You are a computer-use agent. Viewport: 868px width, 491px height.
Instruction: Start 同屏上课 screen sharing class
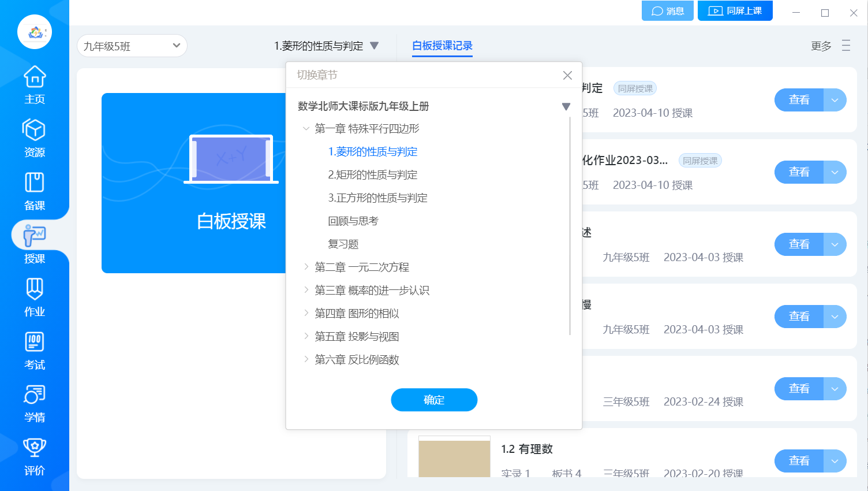point(735,11)
